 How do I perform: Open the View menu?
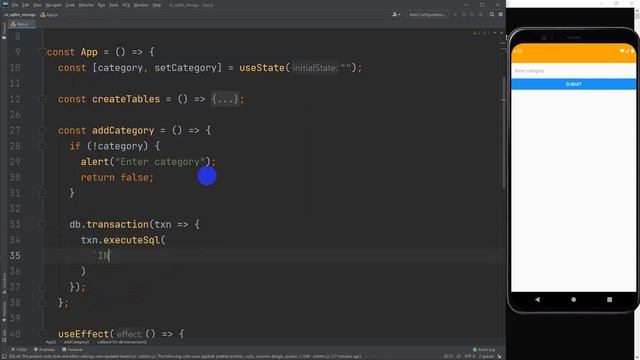coord(37,5)
